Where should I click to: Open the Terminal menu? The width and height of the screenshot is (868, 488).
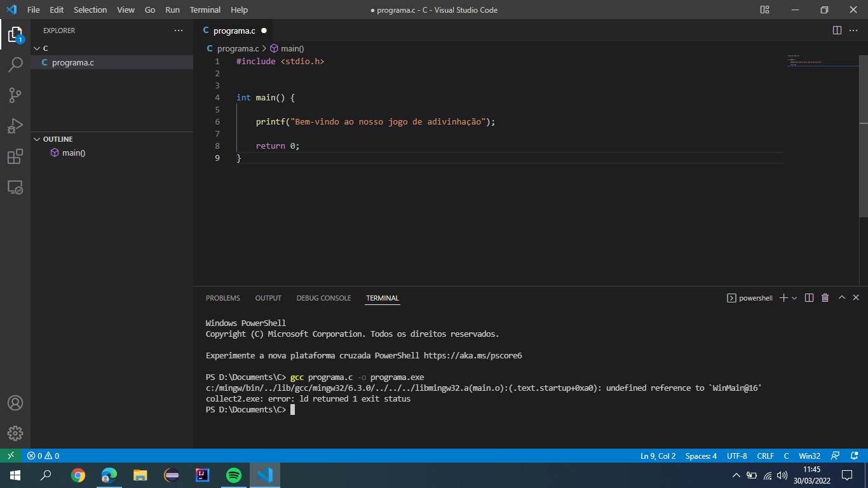click(205, 10)
